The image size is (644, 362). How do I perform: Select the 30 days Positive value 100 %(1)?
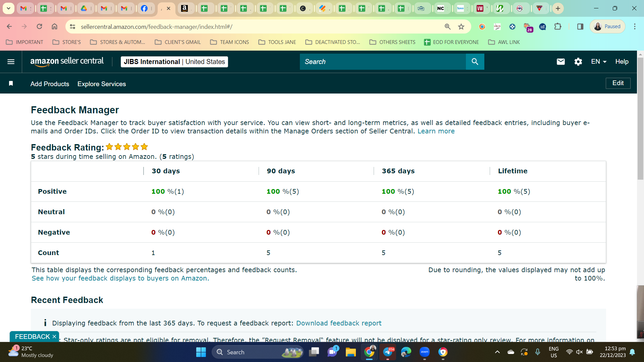click(x=168, y=191)
